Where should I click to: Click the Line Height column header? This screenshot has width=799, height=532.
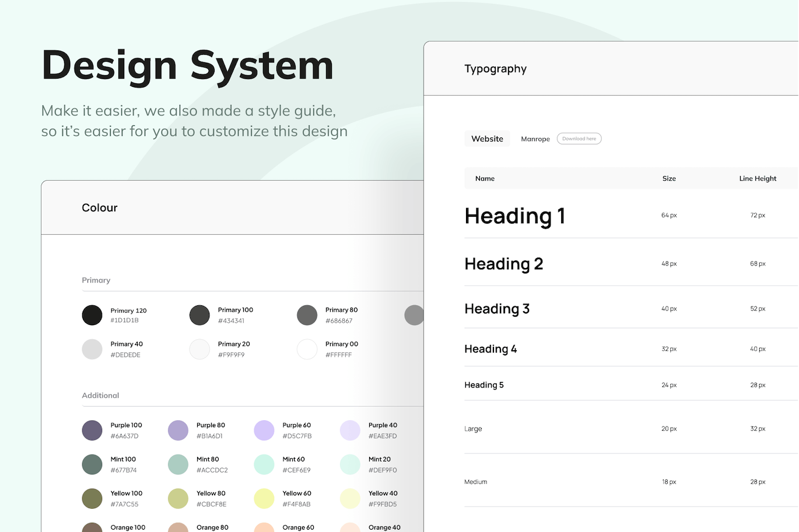(x=758, y=178)
